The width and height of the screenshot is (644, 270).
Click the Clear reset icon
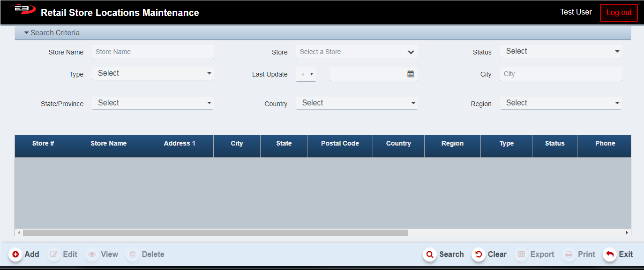478,255
